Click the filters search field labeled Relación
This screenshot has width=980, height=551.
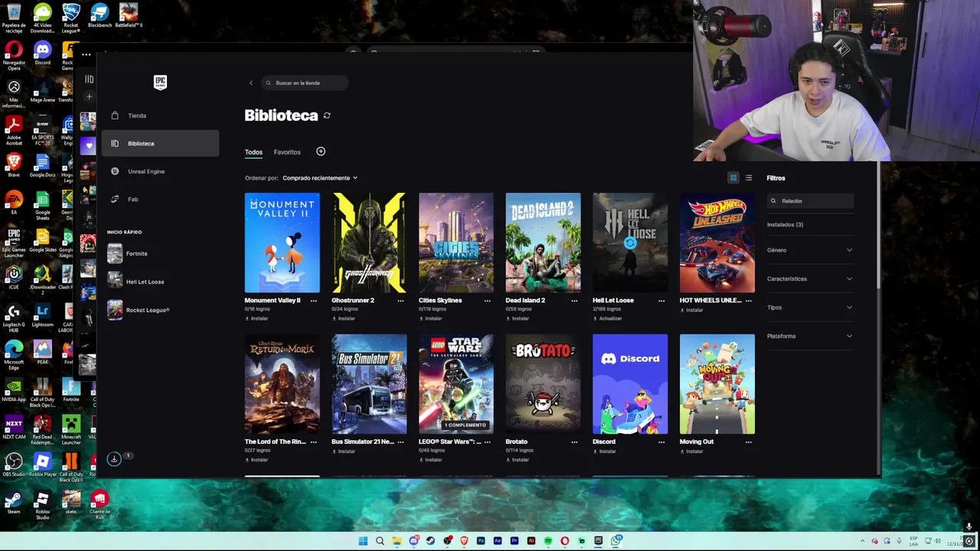click(x=810, y=201)
